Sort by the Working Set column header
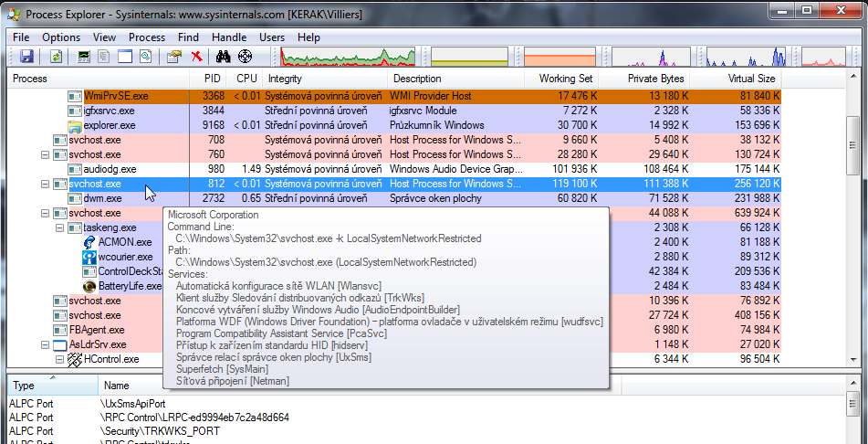 pyautogui.click(x=561, y=79)
